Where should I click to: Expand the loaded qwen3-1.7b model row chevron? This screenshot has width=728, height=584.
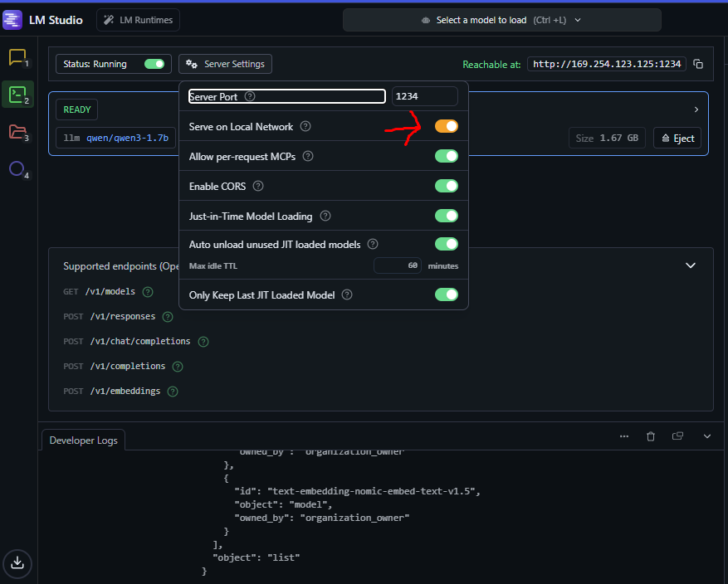[696, 109]
